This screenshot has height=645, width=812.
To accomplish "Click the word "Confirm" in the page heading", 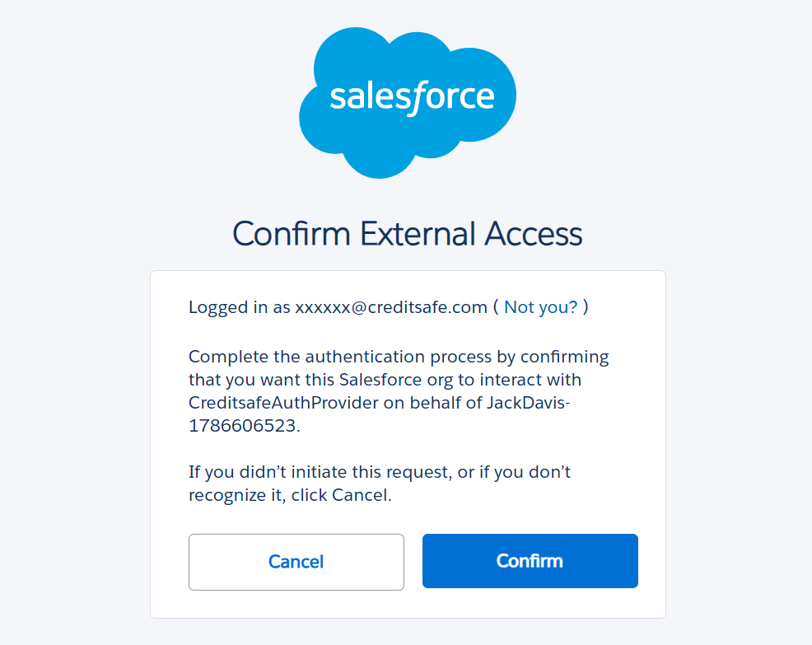I will [292, 234].
